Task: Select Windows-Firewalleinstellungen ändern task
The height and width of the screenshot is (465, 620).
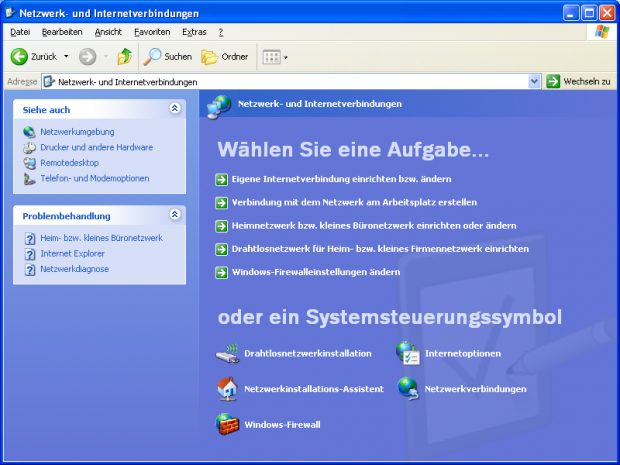Action: 316,272
